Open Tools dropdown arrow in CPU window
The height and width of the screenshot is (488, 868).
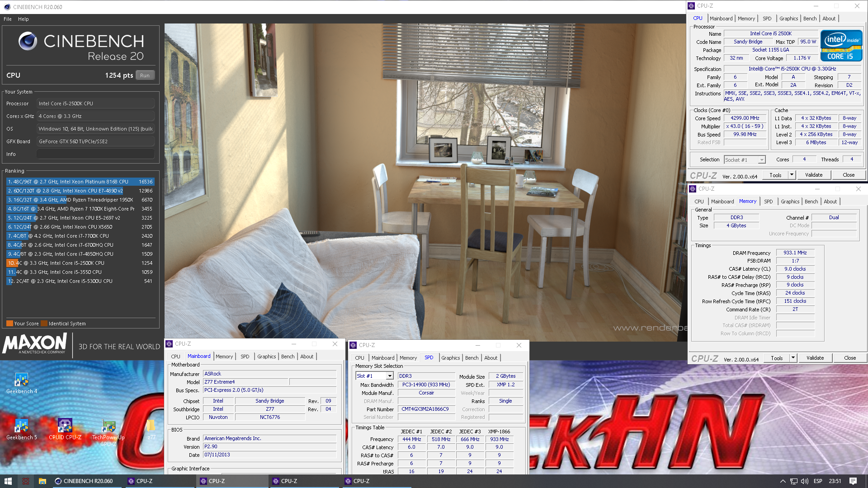click(x=792, y=175)
